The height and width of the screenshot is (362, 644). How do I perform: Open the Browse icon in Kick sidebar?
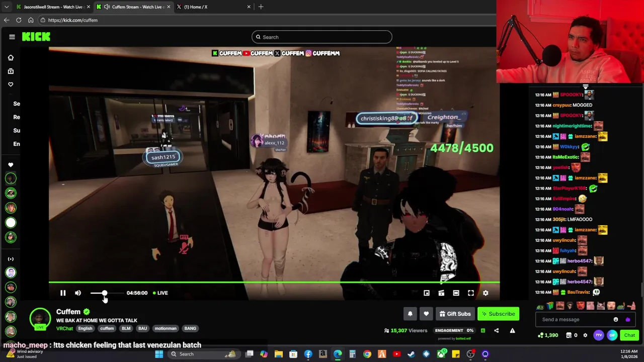11,71
